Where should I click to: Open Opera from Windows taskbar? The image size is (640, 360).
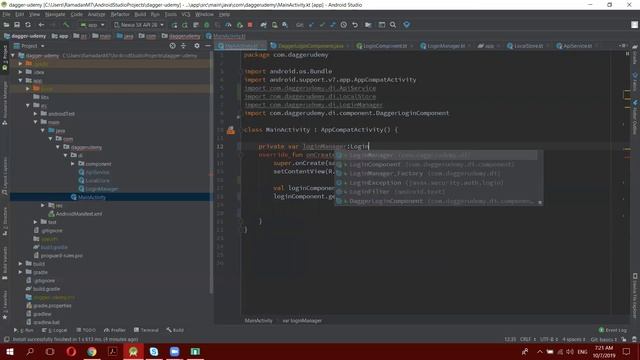click(x=71, y=351)
